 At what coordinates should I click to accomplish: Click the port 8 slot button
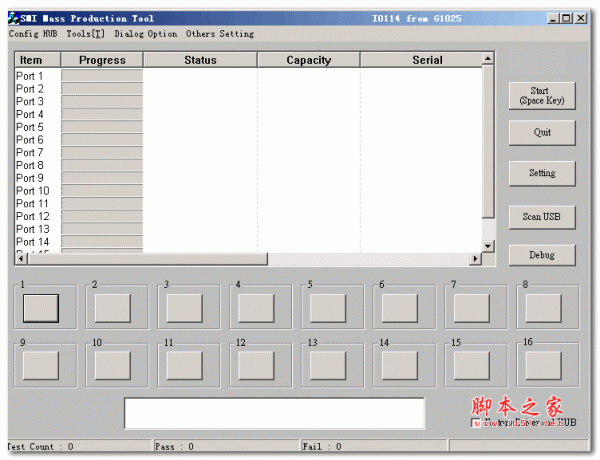pyautogui.click(x=543, y=308)
